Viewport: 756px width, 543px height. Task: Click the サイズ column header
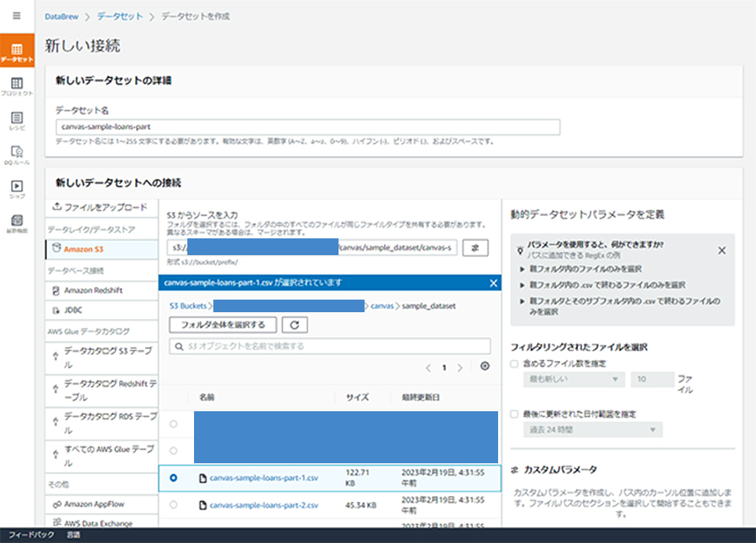357,398
